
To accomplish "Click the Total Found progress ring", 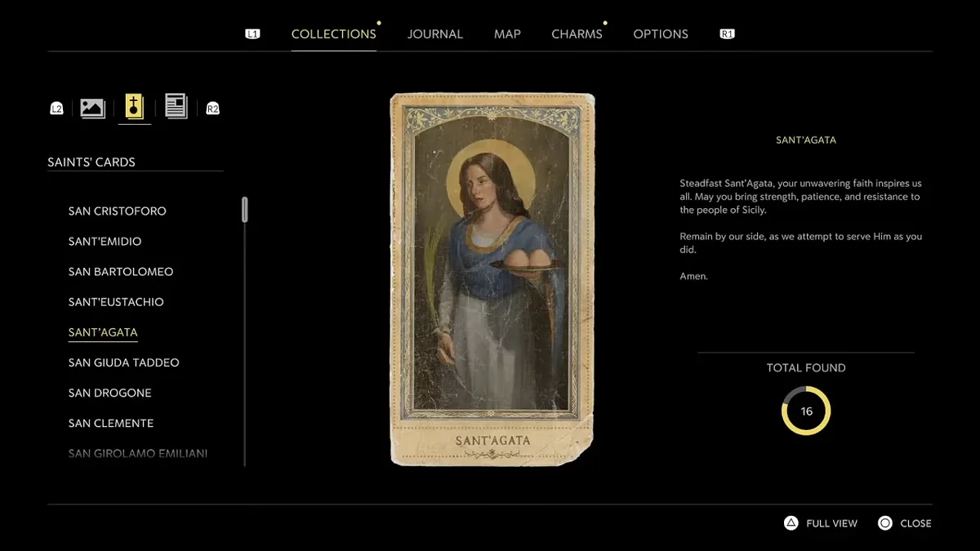I will [806, 411].
